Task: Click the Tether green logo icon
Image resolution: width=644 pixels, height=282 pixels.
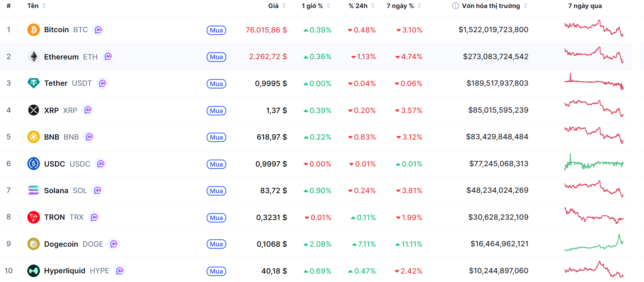Action: tap(33, 83)
